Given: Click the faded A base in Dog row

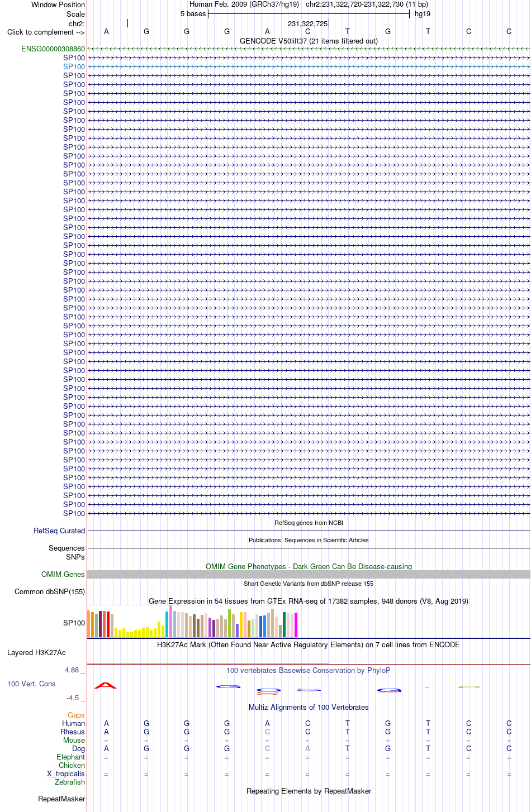Looking at the screenshot, I should (307, 749).
